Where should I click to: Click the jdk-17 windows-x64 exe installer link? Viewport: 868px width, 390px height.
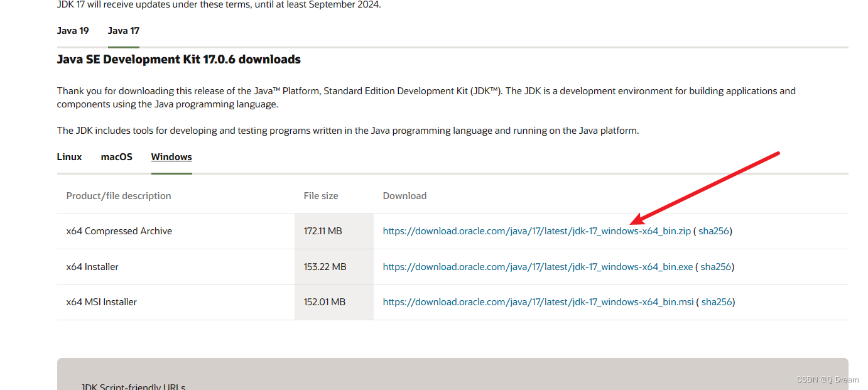coord(538,267)
